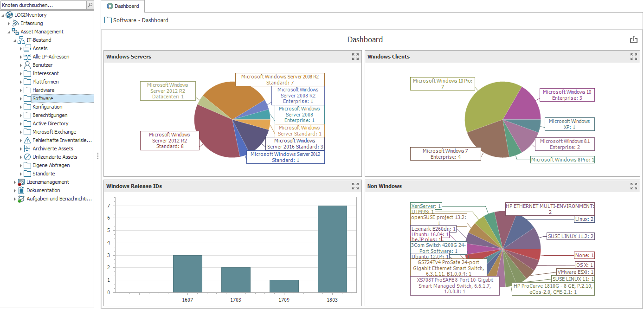Click the 'Microsoft Windows 8 Pro: 1' label
The height and width of the screenshot is (310, 644).
(x=562, y=160)
